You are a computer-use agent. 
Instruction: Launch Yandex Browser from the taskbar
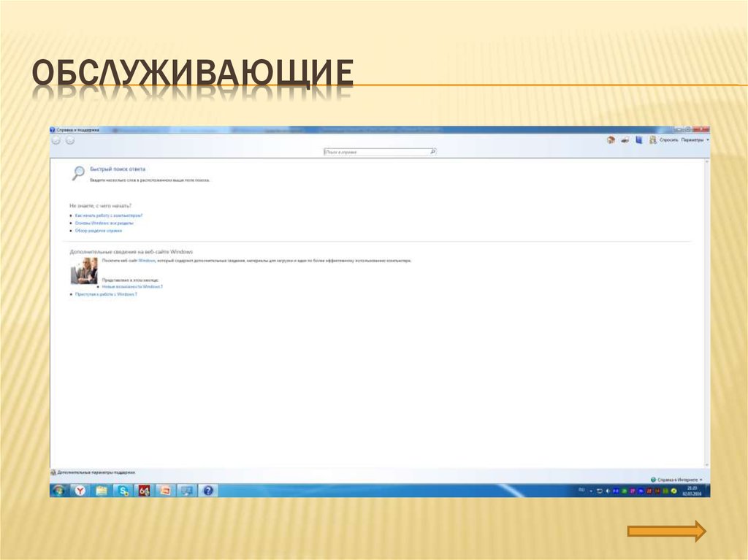[80, 490]
